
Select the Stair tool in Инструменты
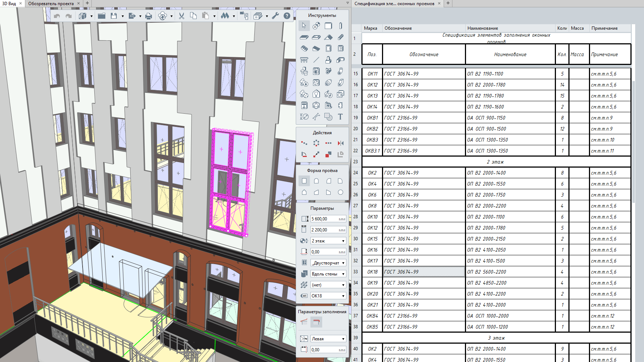[x=304, y=48]
